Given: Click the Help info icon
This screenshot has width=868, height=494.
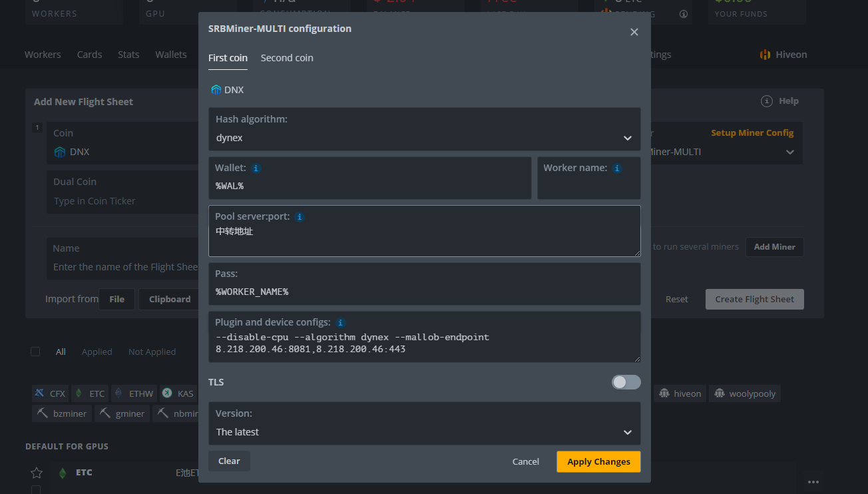Looking at the screenshot, I should click(767, 101).
